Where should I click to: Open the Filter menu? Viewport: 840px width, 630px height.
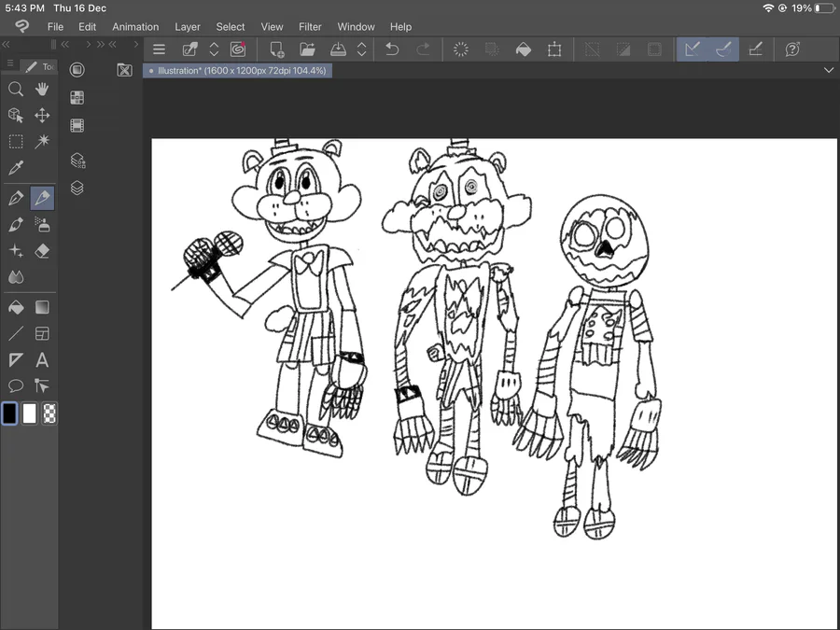point(310,27)
